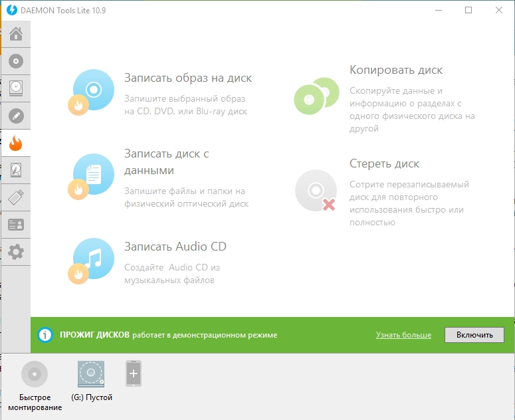Viewport: 515px width, 420px height.
Task: Open the gear Settings sidebar icon
Action: [x=16, y=252]
